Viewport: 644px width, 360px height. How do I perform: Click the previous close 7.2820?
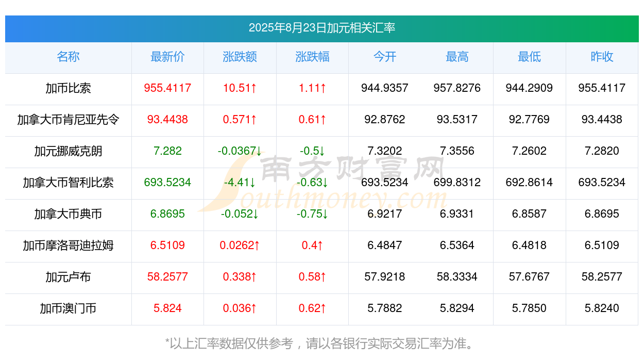tap(602, 151)
